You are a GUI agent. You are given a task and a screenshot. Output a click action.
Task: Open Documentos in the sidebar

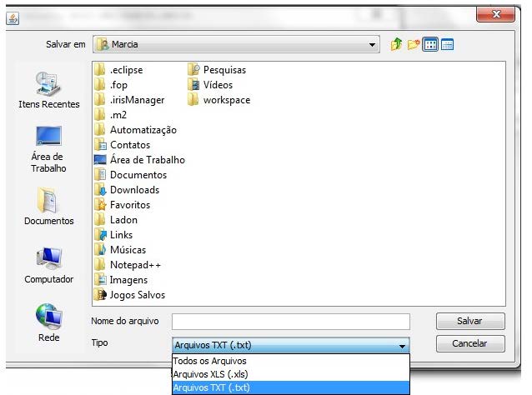point(49,207)
